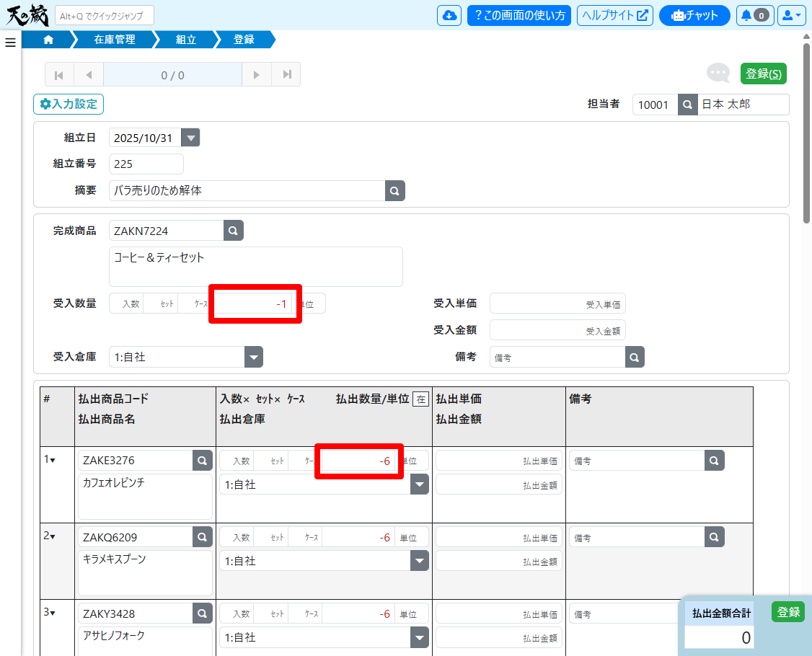Open the hamburger sidebar menu
Screen dimensions: 812x656
(10, 43)
